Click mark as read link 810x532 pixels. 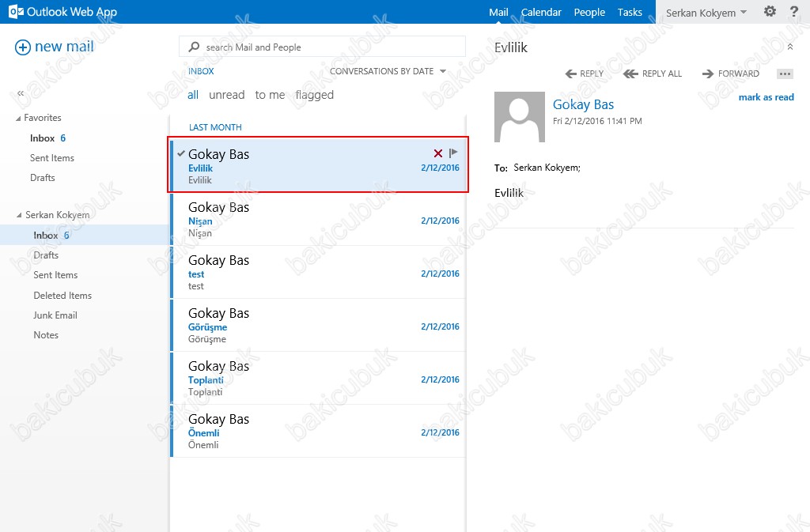766,97
